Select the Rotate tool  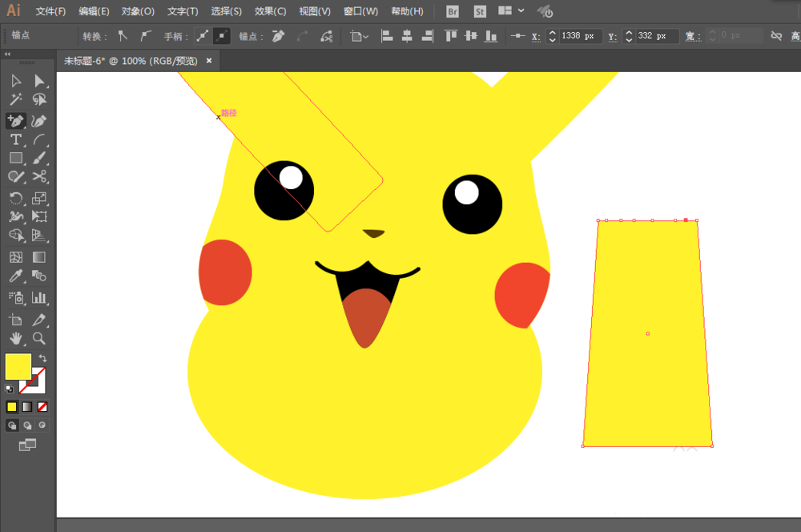(16, 198)
